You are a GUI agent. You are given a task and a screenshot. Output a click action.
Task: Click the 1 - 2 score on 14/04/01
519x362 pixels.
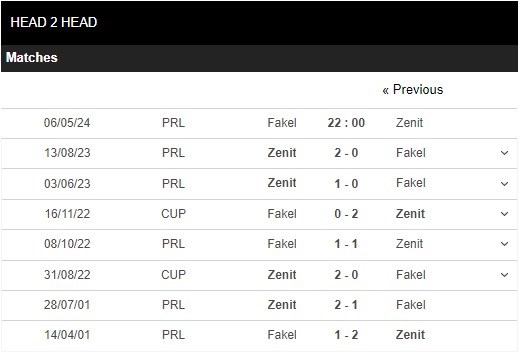(346, 335)
